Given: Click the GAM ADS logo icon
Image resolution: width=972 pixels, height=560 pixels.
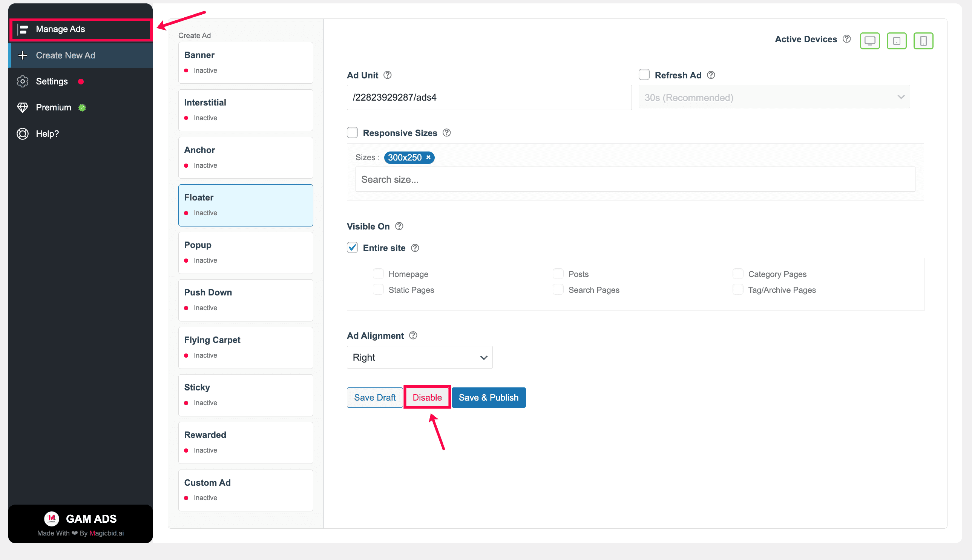Looking at the screenshot, I should pyautogui.click(x=52, y=519).
